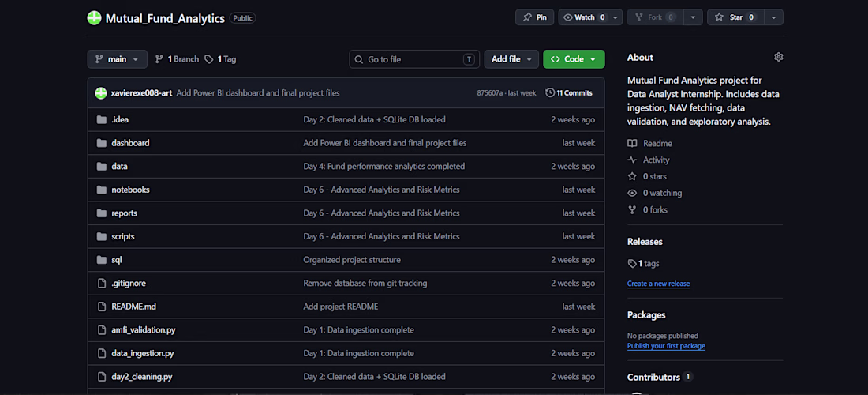Click the folder icon for scripts
Image resolution: width=868 pixels, height=395 pixels.
(x=101, y=236)
